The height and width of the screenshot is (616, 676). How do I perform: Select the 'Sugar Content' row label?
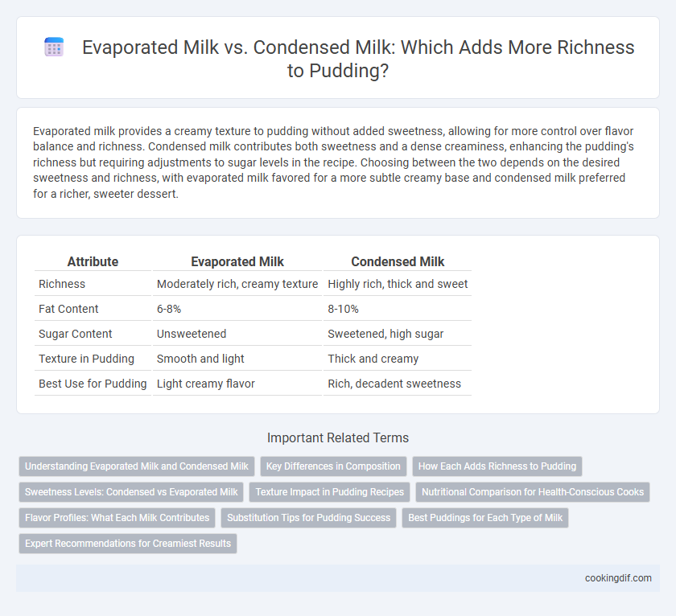click(75, 334)
